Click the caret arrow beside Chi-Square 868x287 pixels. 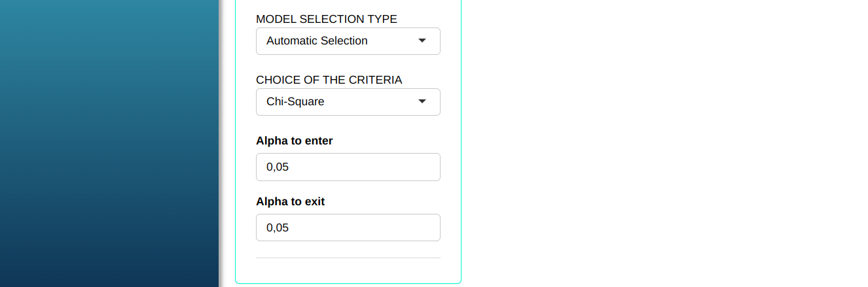click(422, 101)
